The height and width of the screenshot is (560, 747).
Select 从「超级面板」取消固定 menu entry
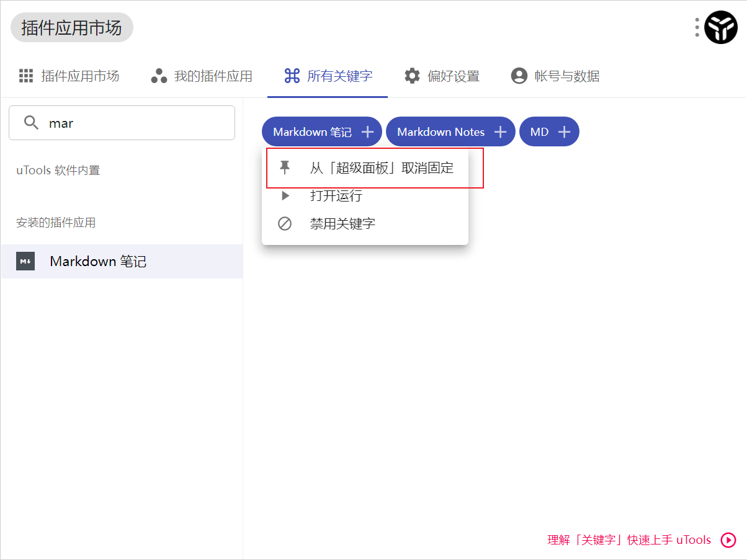[365, 167]
